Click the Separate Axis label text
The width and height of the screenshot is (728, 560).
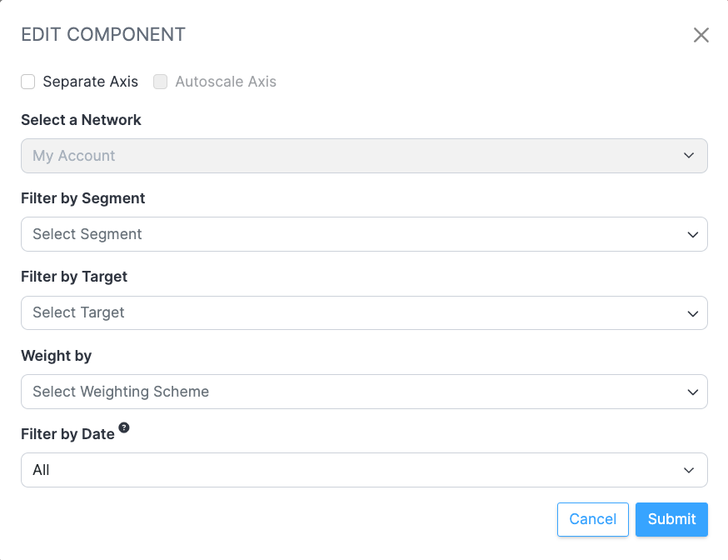90,82
